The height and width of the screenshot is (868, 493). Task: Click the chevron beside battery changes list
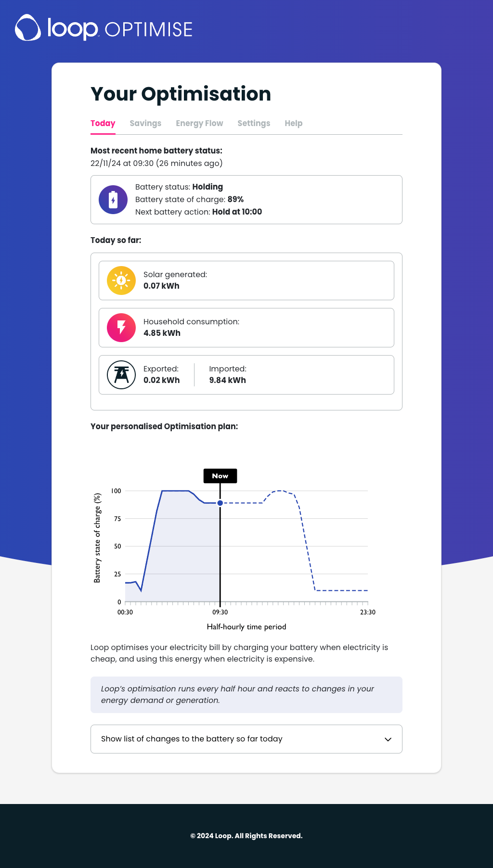(388, 739)
